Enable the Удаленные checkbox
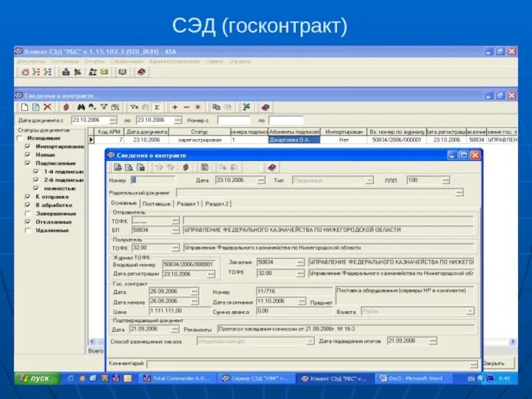 coord(28,230)
